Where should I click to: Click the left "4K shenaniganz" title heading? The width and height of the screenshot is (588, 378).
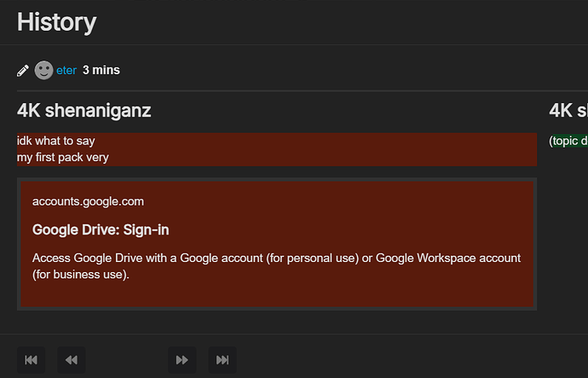click(x=84, y=110)
